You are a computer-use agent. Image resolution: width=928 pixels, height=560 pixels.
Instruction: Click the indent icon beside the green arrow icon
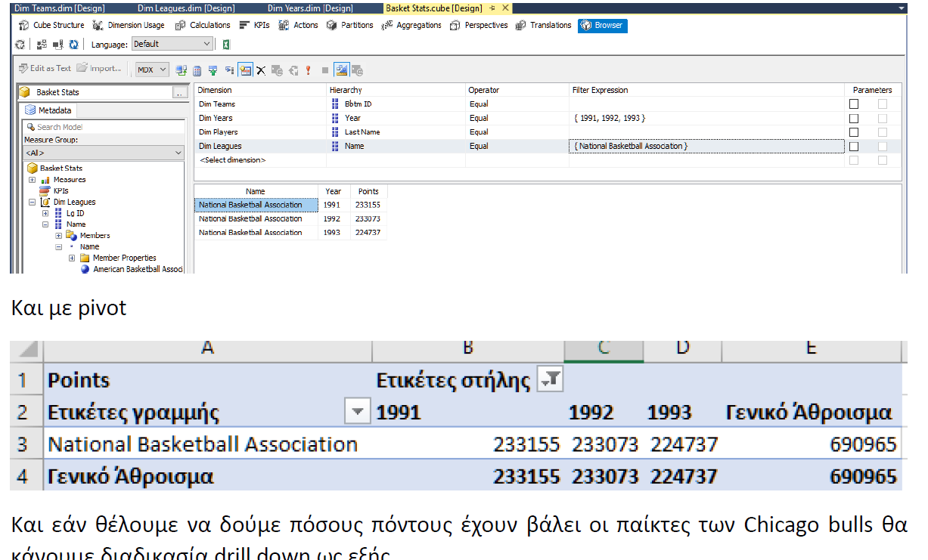point(228,70)
